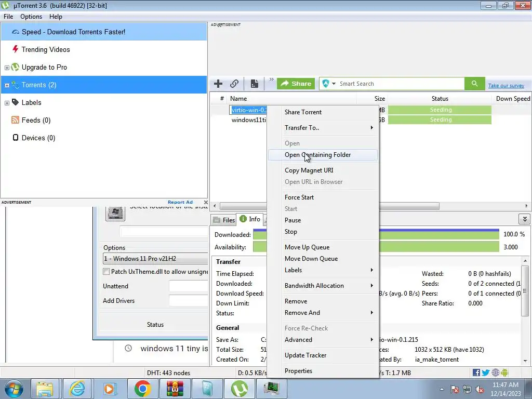Sort by the Name column header
Screen dimensions: 532x399
pos(292,99)
